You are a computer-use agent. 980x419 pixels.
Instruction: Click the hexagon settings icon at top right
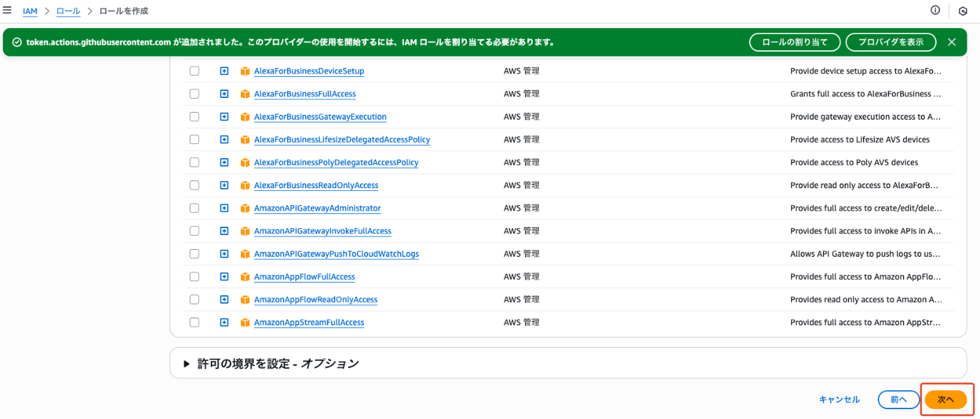[962, 11]
